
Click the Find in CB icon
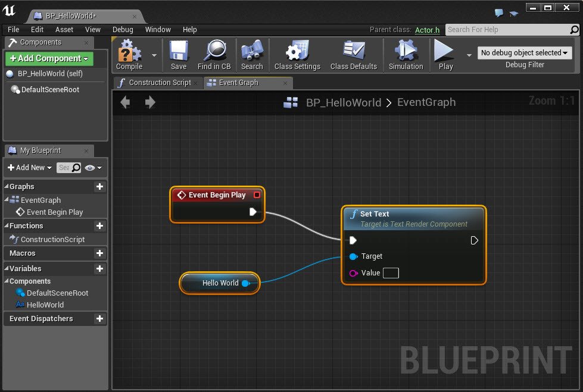coord(214,52)
